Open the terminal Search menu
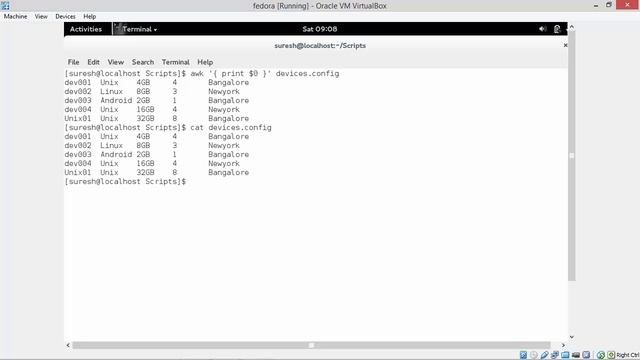 click(x=143, y=62)
